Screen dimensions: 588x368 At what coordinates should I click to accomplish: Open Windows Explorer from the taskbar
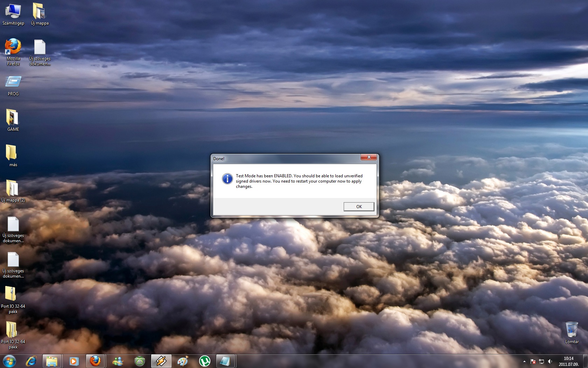(52, 361)
